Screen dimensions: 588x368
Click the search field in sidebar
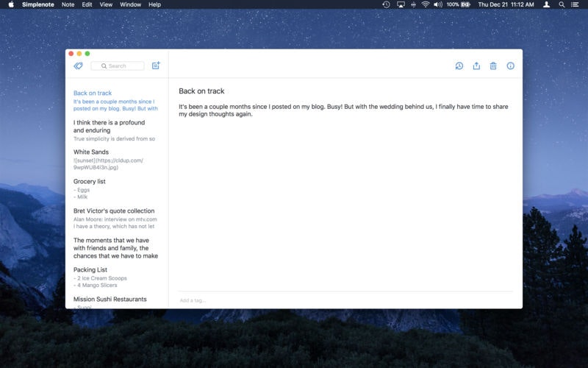click(x=118, y=66)
